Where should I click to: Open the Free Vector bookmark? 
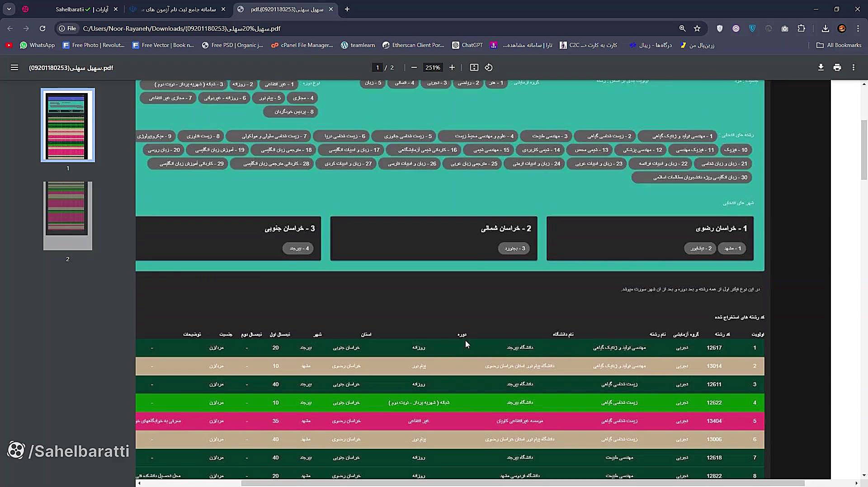point(163,45)
